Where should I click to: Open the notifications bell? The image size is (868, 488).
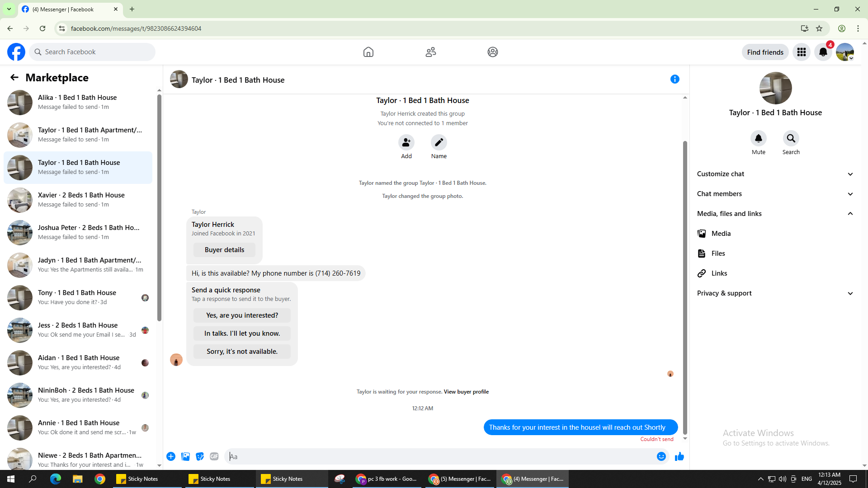[x=823, y=52]
